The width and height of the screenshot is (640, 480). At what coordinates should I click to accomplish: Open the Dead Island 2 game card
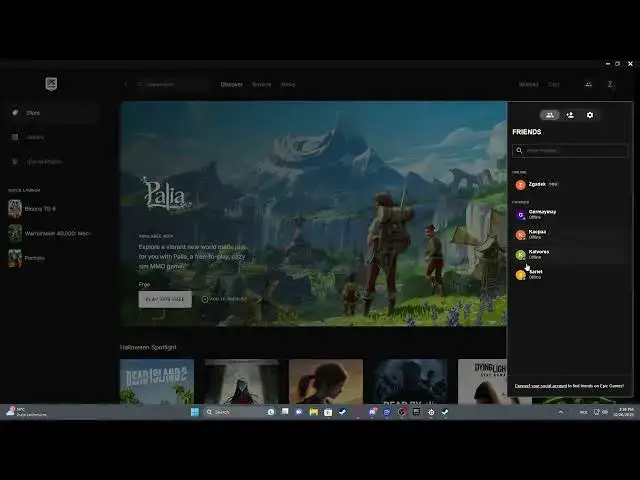(157, 382)
